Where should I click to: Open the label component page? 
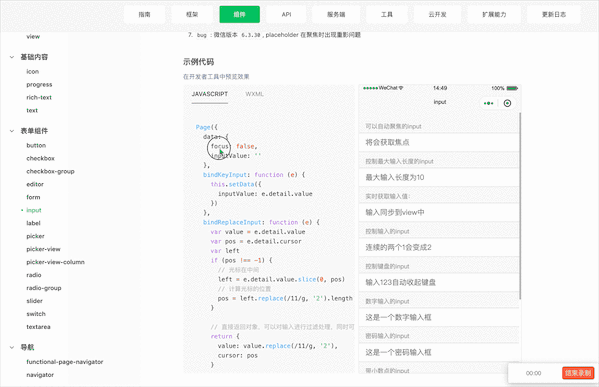pos(33,223)
